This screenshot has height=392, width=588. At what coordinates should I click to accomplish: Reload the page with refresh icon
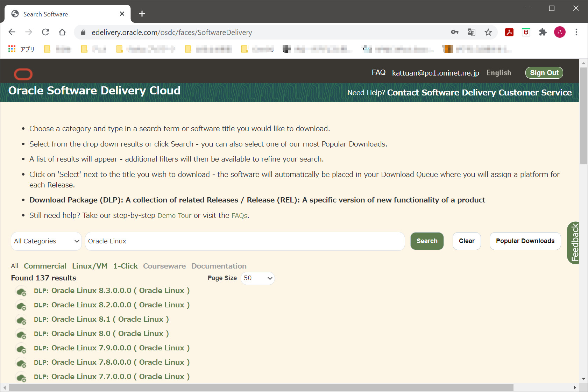(x=45, y=32)
